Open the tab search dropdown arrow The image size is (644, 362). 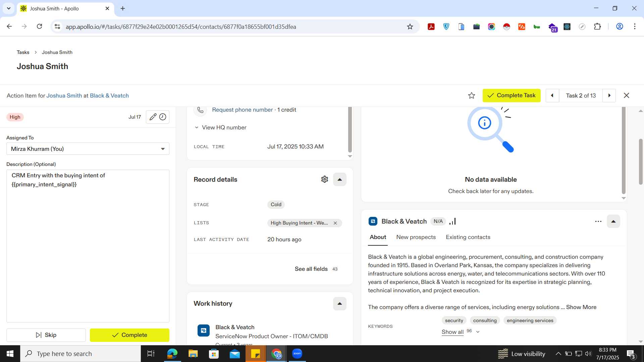pyautogui.click(x=9, y=8)
